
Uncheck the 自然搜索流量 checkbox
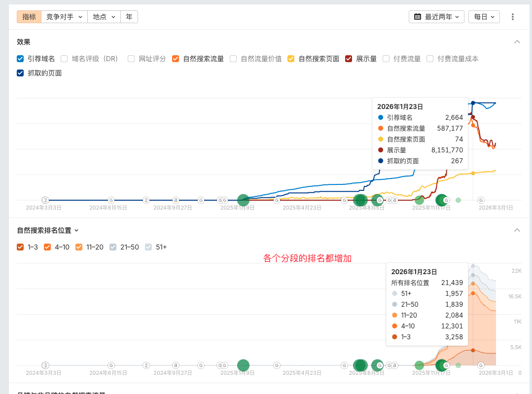pos(176,59)
